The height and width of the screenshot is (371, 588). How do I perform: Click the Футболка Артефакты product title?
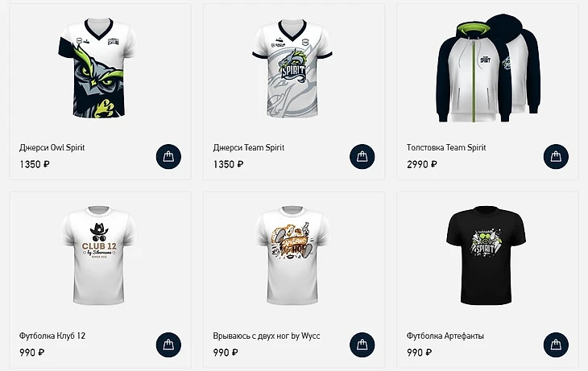click(x=445, y=336)
